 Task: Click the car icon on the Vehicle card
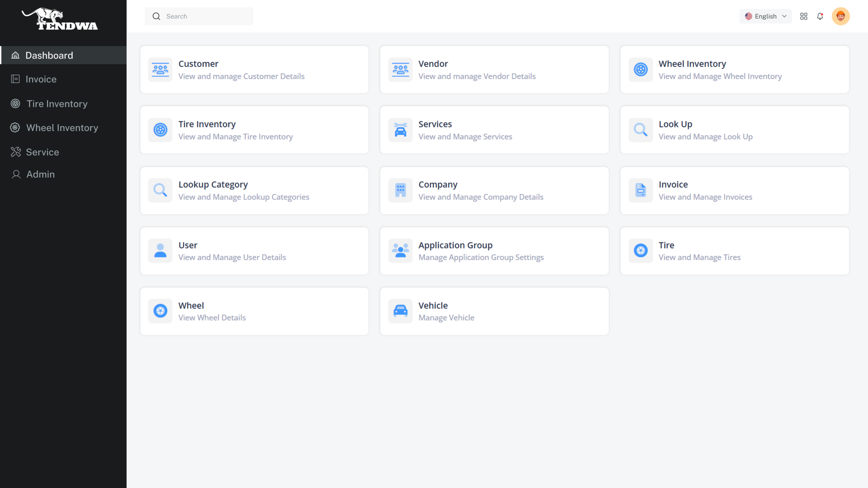pyautogui.click(x=400, y=311)
